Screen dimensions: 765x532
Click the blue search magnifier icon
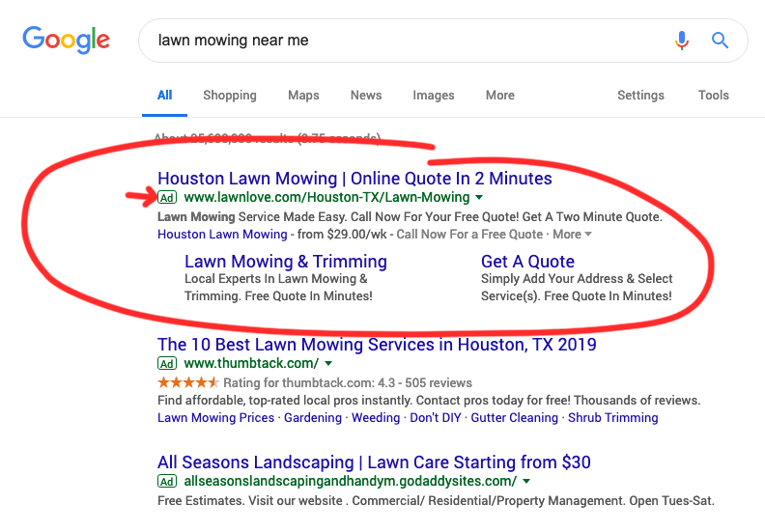[720, 40]
